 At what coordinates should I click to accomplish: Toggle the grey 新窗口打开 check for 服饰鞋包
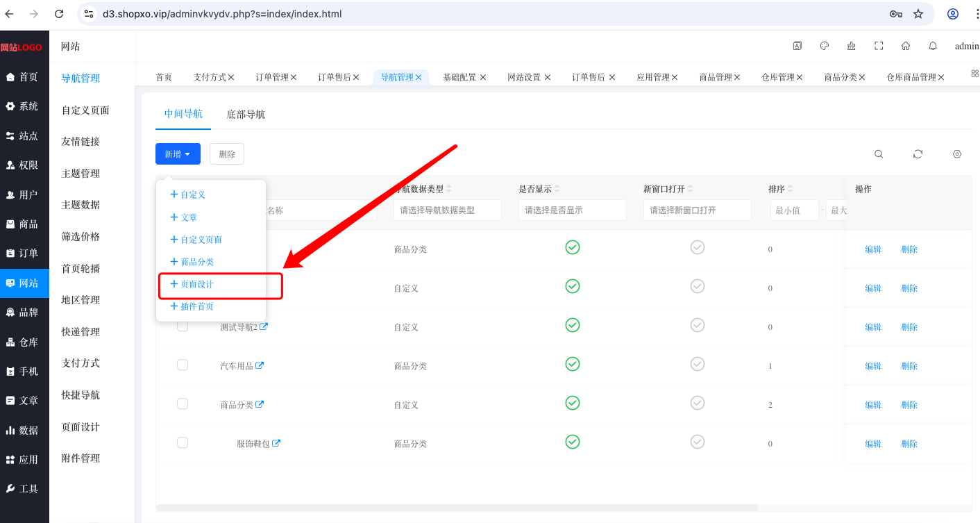698,442
